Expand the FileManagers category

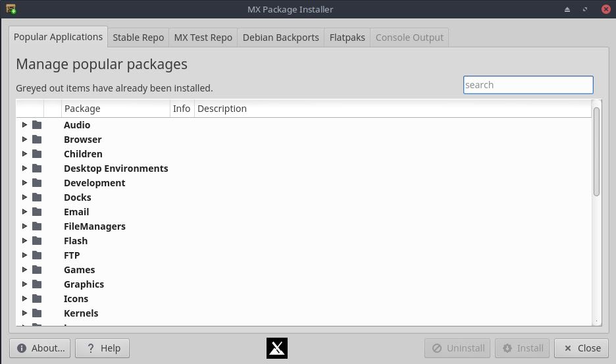[24, 226]
